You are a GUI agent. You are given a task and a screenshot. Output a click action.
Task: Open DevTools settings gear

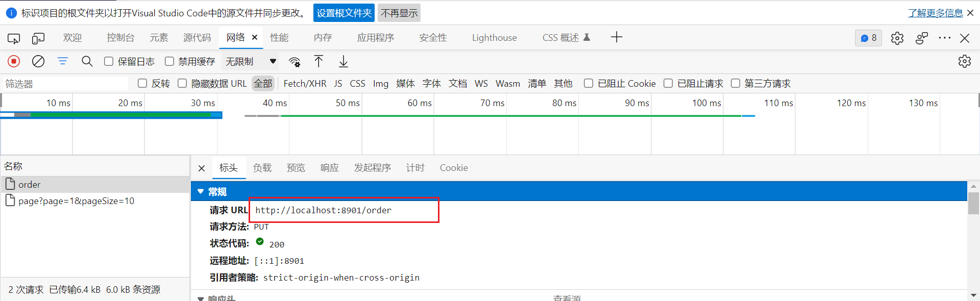point(897,38)
